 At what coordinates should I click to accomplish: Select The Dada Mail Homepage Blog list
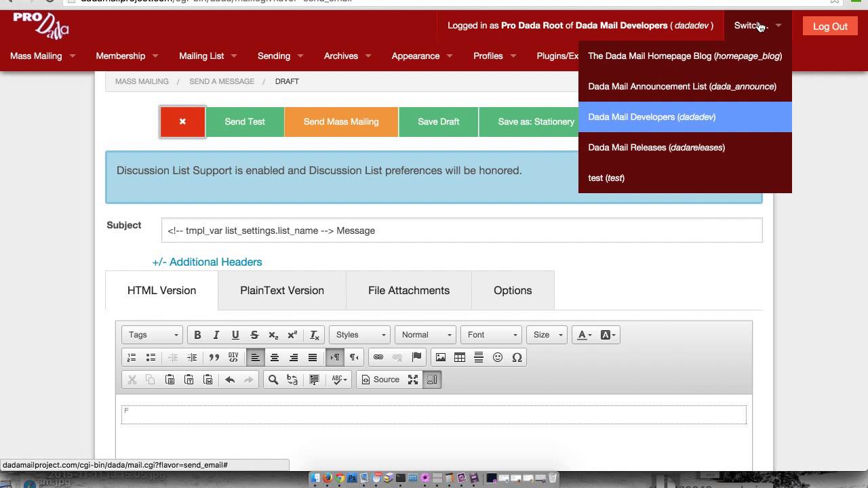685,56
